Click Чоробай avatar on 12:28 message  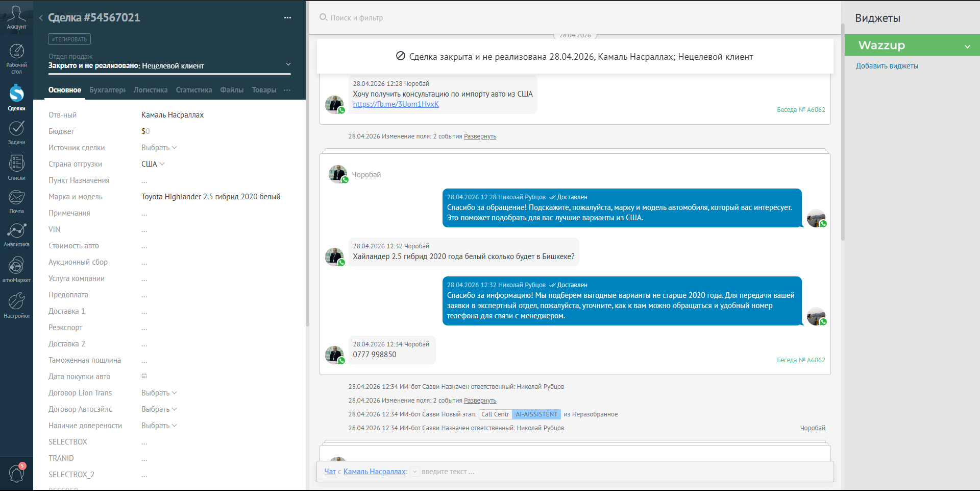[334, 104]
